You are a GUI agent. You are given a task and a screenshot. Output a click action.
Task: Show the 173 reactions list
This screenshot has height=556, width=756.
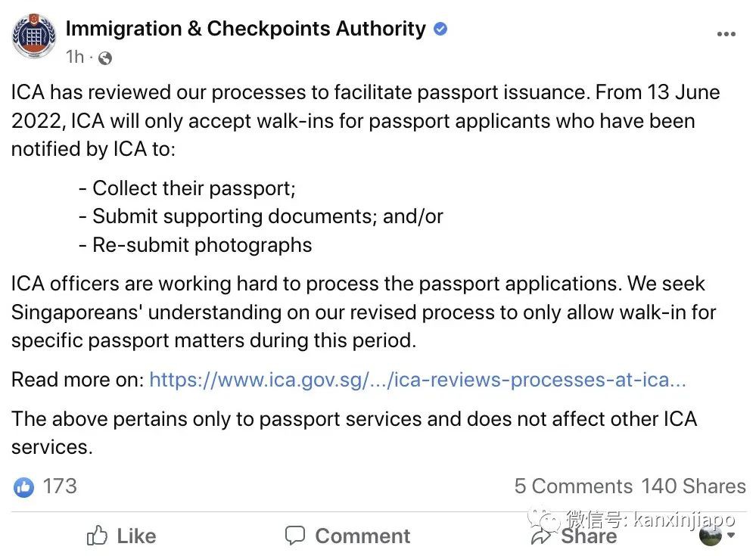click(60, 486)
